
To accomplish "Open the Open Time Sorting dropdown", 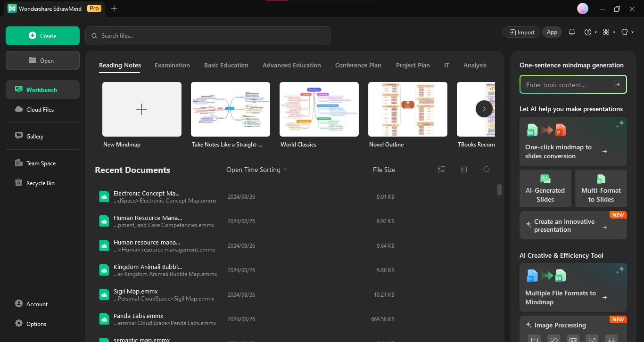I will 256,170.
